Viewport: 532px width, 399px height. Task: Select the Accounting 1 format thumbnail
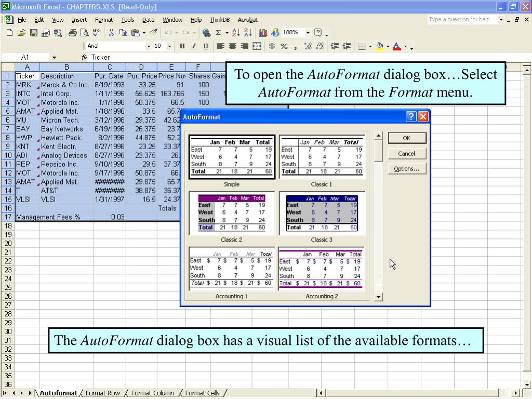coord(231,269)
